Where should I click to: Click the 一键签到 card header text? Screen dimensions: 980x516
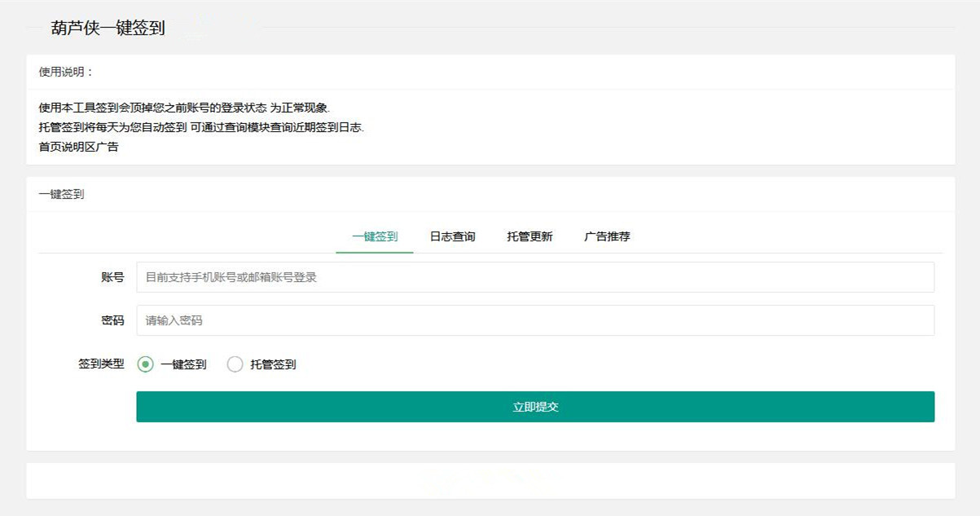[x=61, y=194]
